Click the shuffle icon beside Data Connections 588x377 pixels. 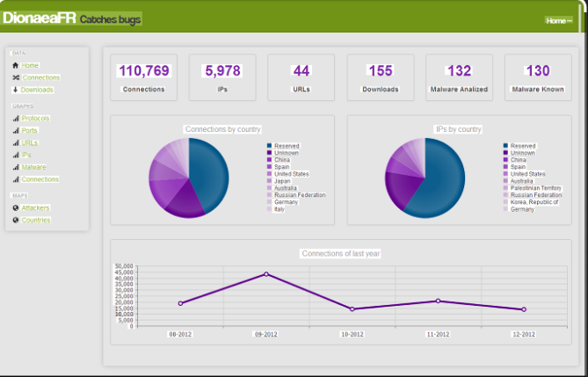(15, 77)
